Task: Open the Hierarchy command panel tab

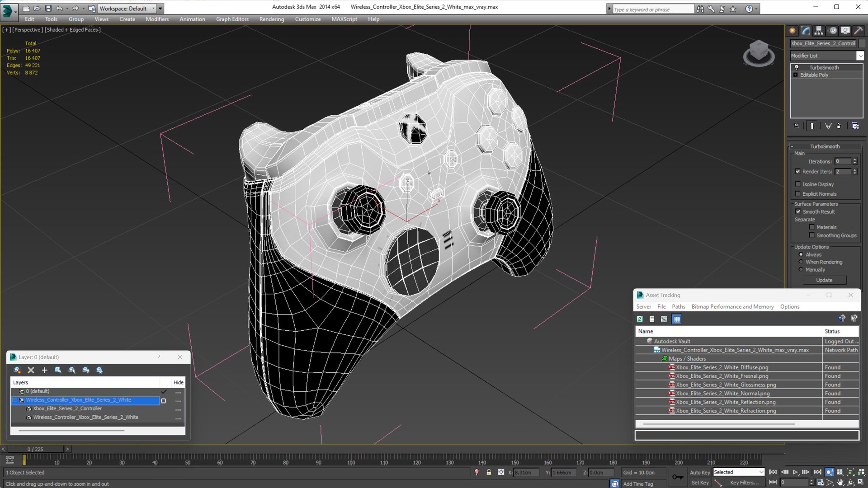Action: pos(819,31)
